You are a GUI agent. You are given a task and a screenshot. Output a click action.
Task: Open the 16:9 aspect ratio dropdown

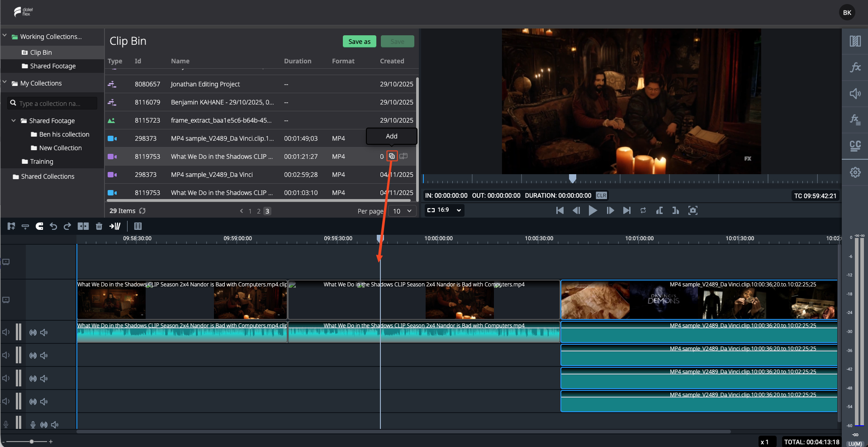coord(445,210)
